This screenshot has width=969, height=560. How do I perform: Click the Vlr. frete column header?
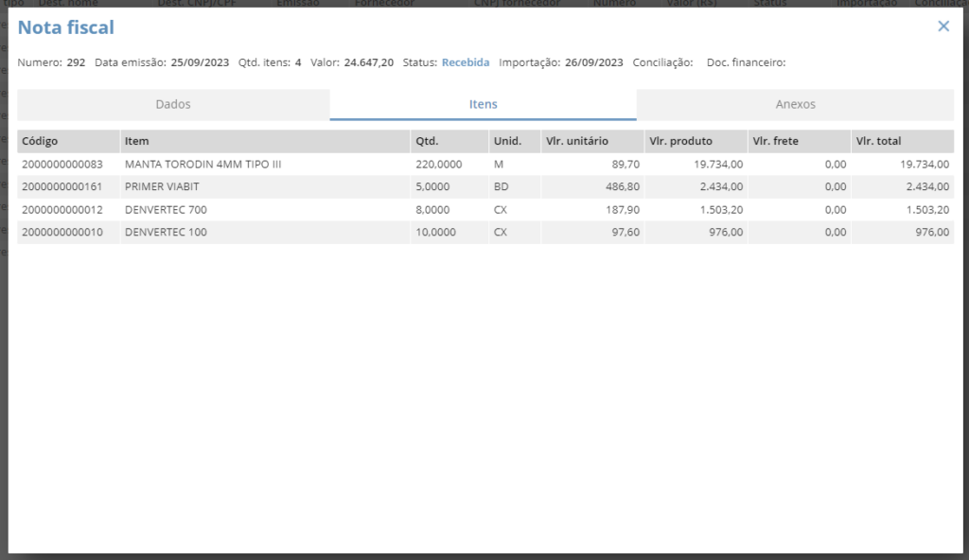click(799, 141)
